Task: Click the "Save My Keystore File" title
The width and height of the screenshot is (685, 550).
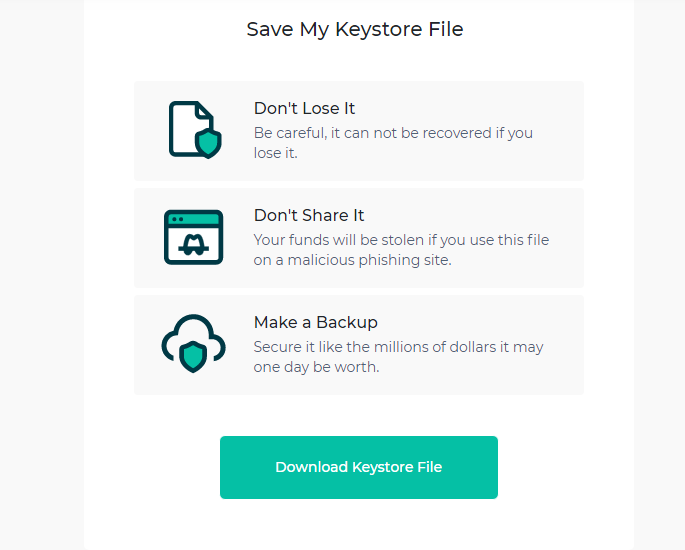Action: [x=355, y=29]
